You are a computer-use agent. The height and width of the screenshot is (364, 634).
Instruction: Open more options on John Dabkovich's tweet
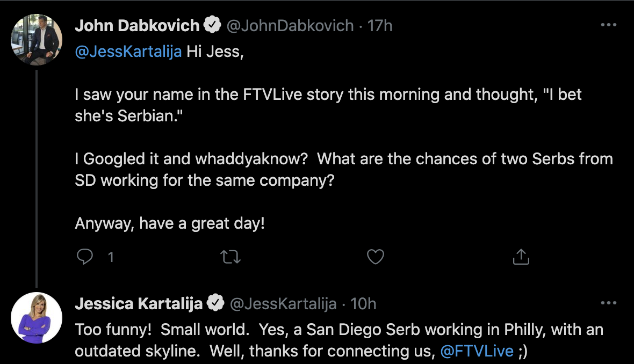[x=609, y=25]
